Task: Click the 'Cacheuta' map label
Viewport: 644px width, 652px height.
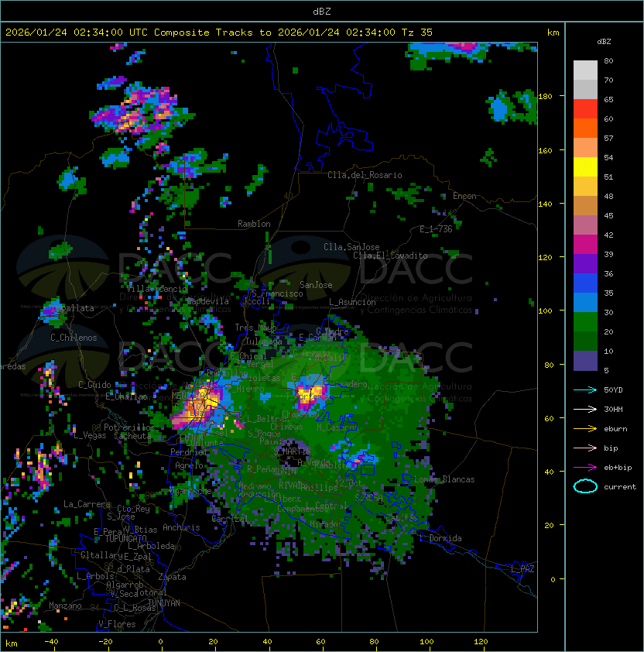Action: point(132,436)
